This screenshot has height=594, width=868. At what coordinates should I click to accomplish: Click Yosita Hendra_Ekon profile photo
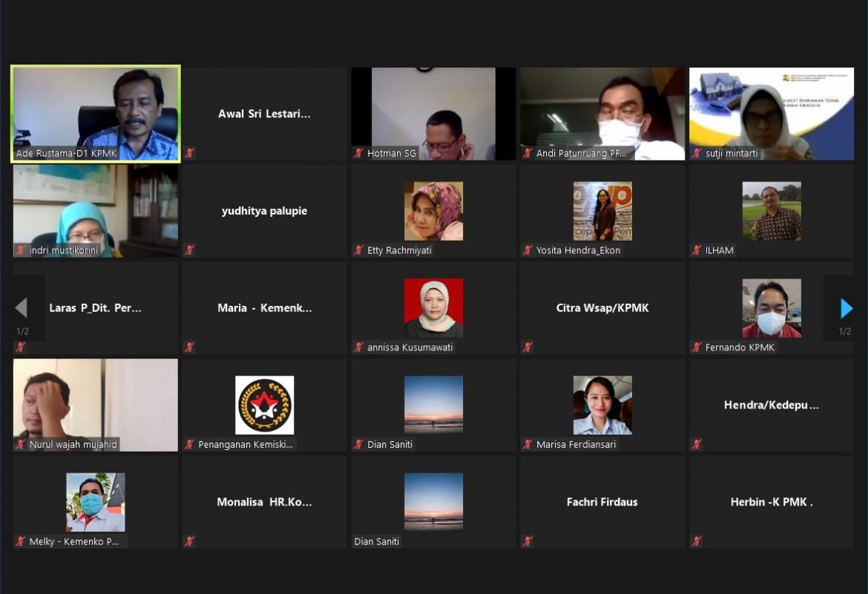(602, 211)
